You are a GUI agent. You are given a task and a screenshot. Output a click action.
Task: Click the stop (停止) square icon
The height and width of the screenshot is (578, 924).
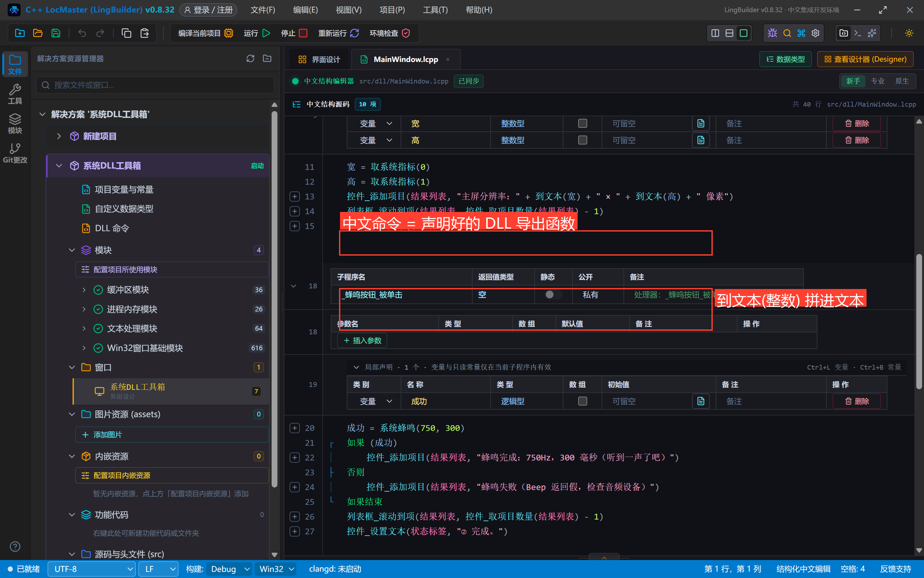point(303,33)
